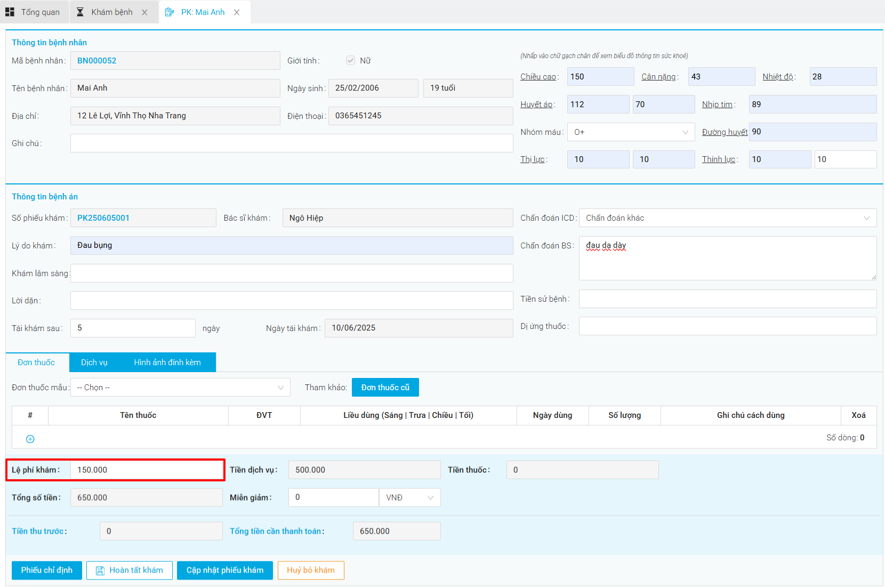Click the Chiều cao field showing 150

pos(601,77)
